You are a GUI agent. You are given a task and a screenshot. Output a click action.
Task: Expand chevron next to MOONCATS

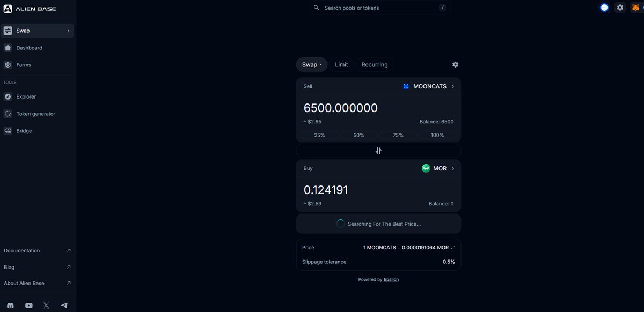(453, 86)
